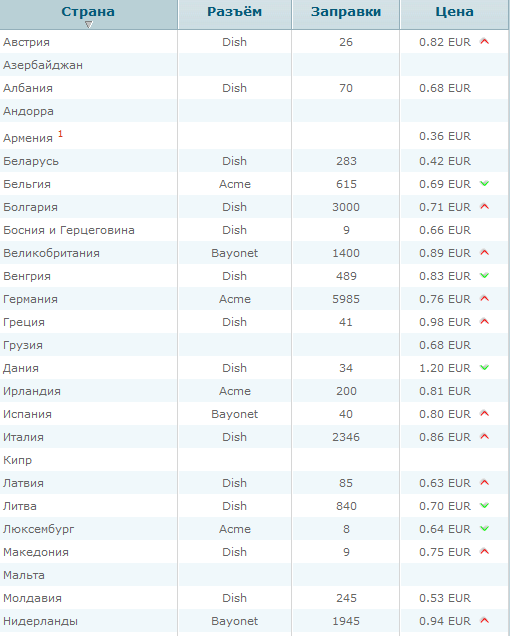Viewport: 511px width, 636px height.
Task: Click the Босния и Герцеговина entry
Action: pos(69,230)
